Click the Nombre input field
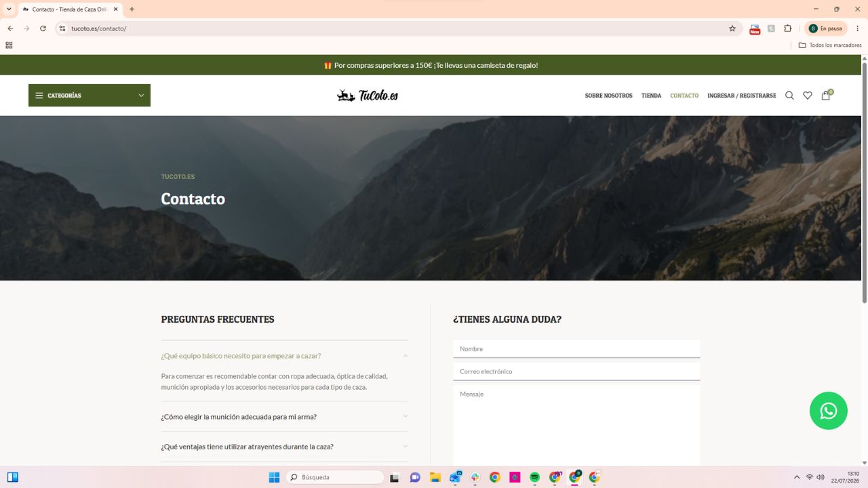This screenshot has width=868, height=488. pos(576,349)
